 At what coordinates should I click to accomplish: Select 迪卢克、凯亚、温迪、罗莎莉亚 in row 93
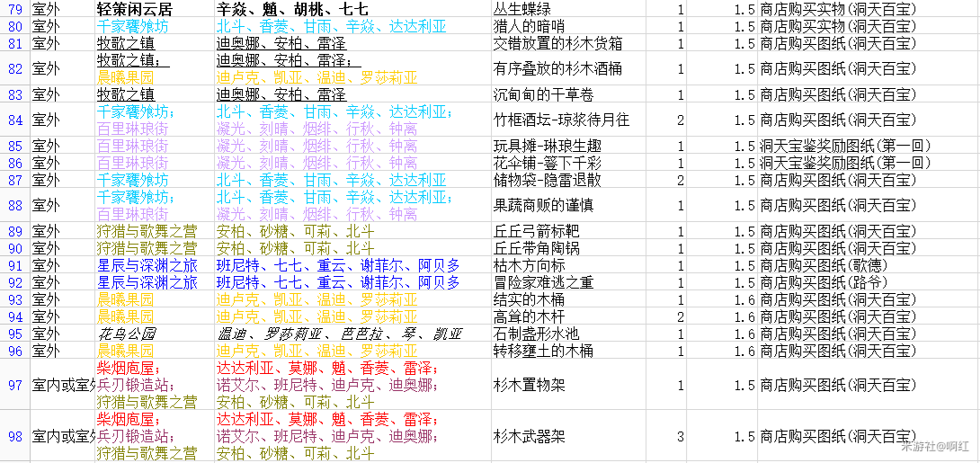(x=352, y=300)
